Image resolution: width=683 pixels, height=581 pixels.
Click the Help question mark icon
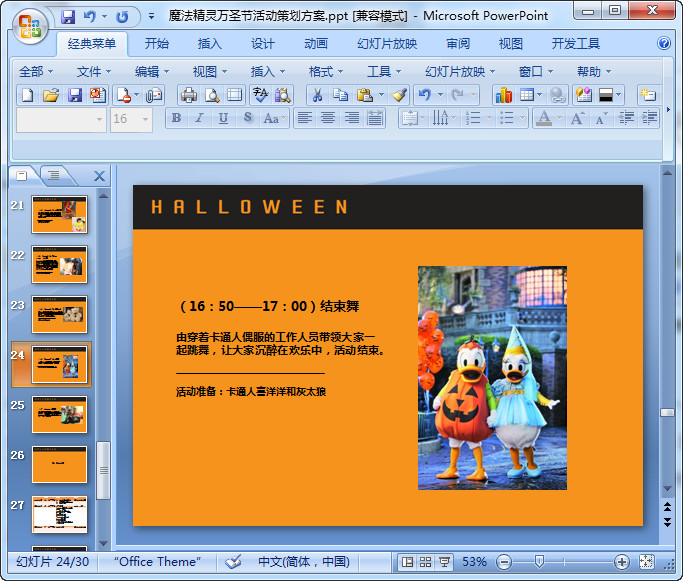pos(664,43)
